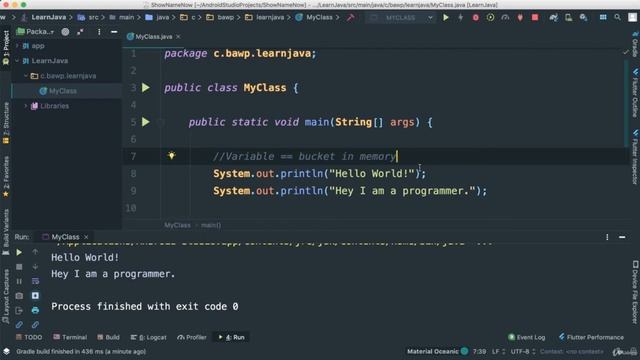This screenshot has height=360, width=640.
Task: Open the Build tool window
Action: coord(108,337)
